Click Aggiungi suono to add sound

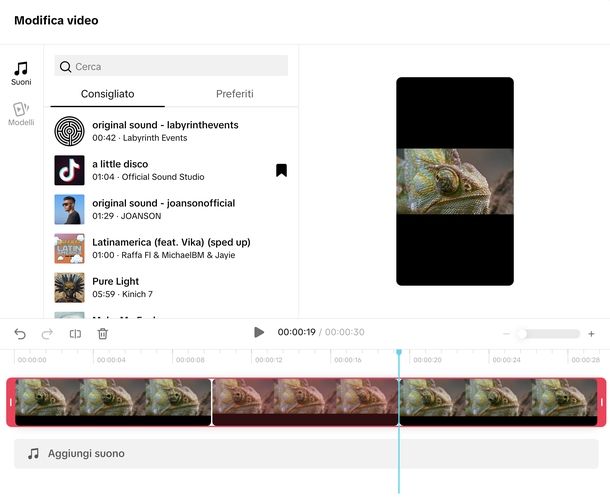[x=306, y=454]
